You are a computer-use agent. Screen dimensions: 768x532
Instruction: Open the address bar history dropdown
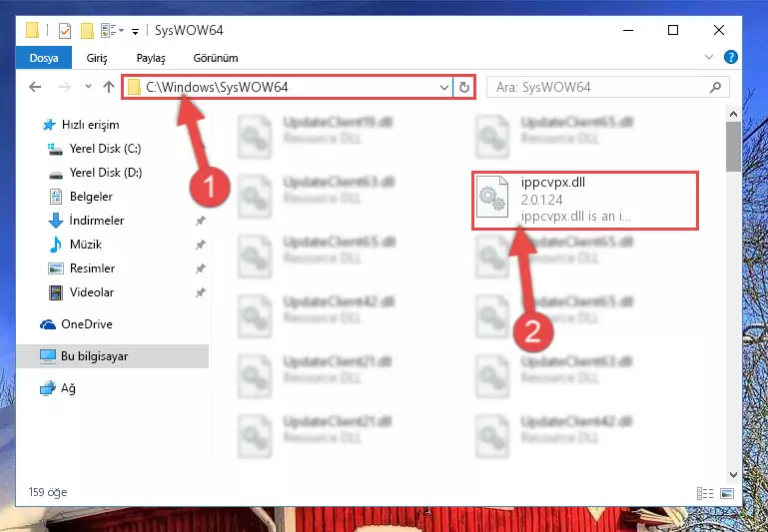443,88
